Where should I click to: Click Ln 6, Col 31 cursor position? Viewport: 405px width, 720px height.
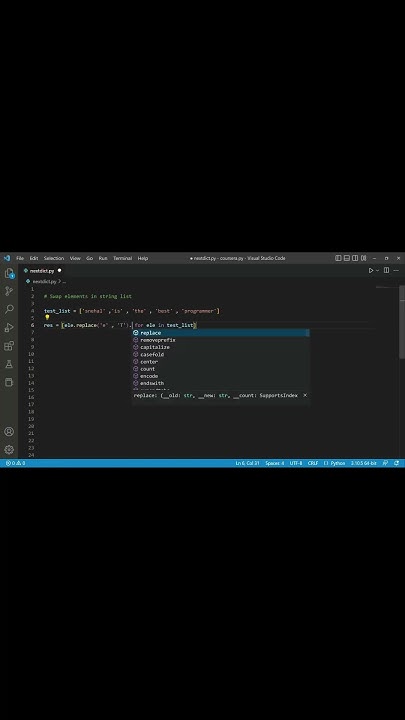(x=248, y=463)
